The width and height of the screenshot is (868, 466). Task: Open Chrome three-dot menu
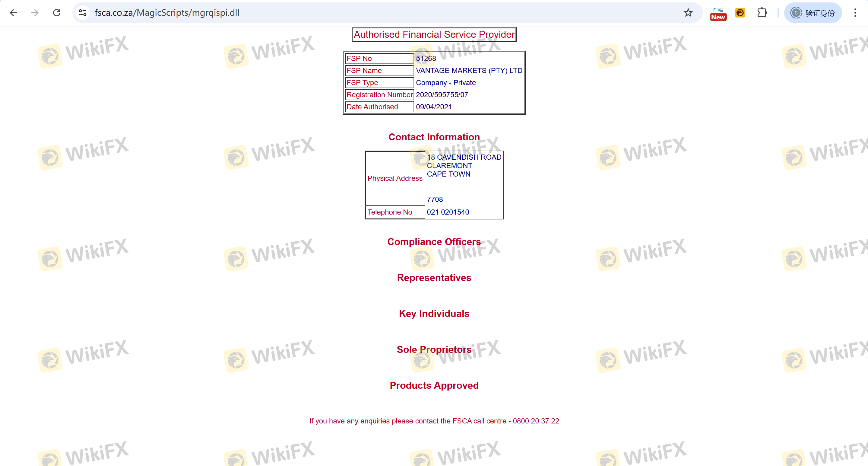pyautogui.click(x=855, y=13)
